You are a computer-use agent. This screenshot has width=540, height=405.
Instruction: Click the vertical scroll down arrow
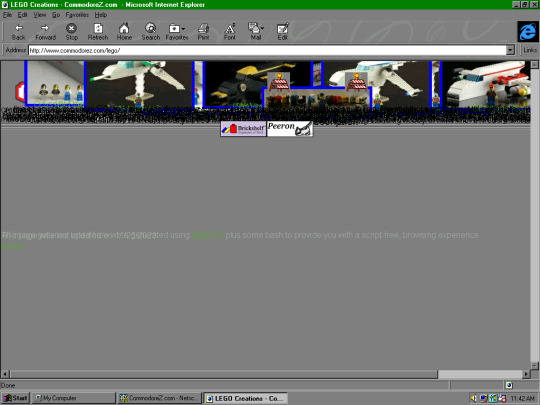tap(534, 365)
